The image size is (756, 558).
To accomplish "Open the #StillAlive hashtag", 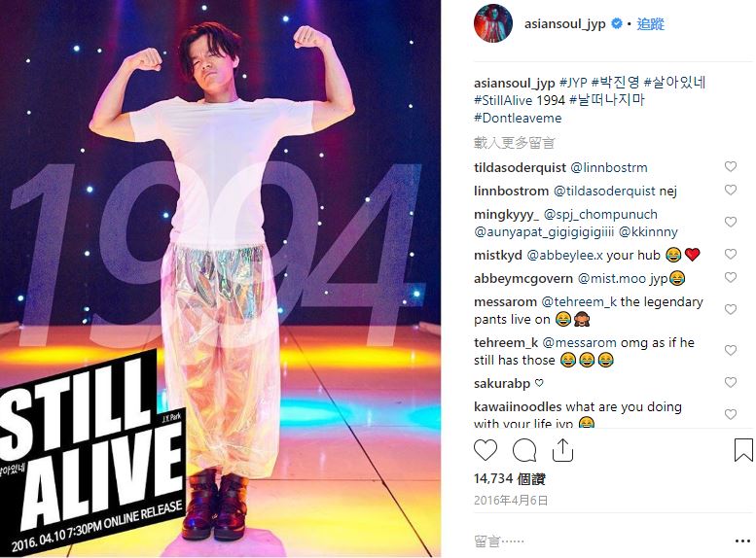I will click(x=503, y=100).
